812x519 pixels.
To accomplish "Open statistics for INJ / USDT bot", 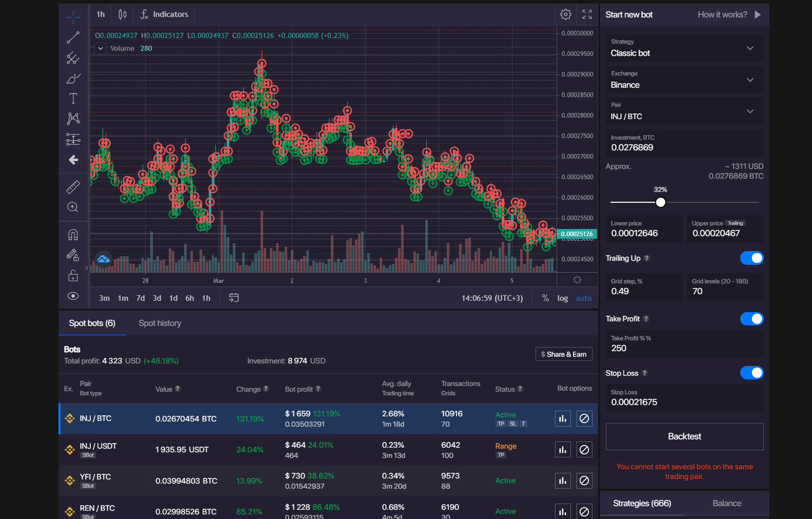I will [563, 450].
